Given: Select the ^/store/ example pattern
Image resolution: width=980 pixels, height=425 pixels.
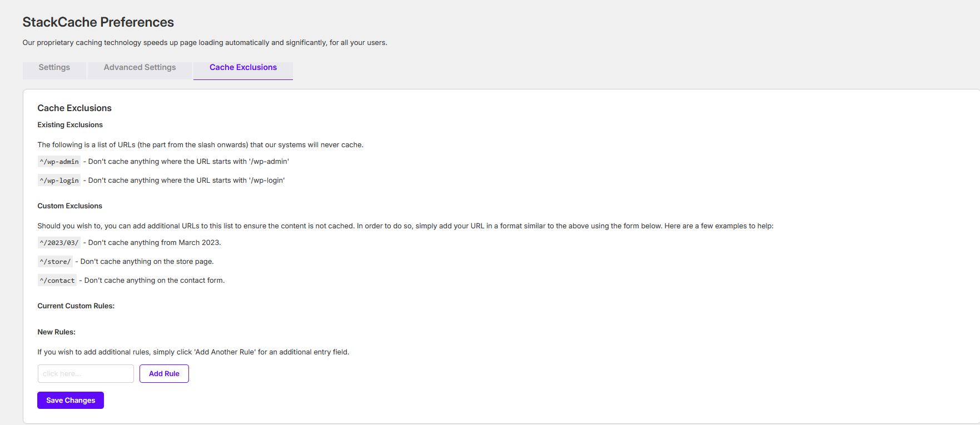Looking at the screenshot, I should point(56,262).
